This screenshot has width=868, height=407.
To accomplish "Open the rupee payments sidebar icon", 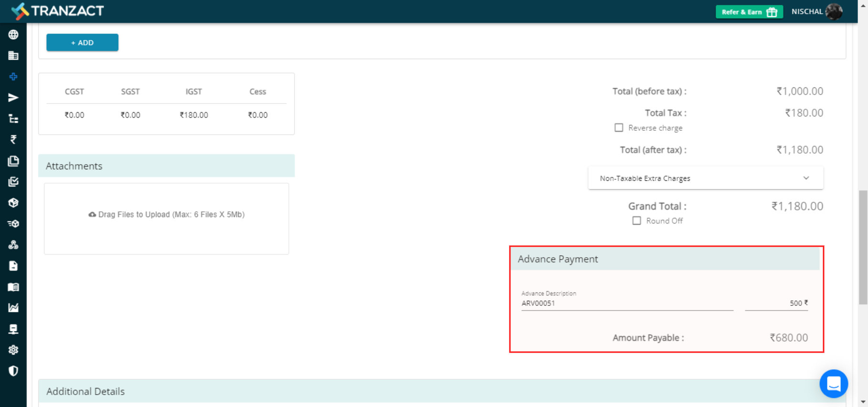I will pos(13,140).
